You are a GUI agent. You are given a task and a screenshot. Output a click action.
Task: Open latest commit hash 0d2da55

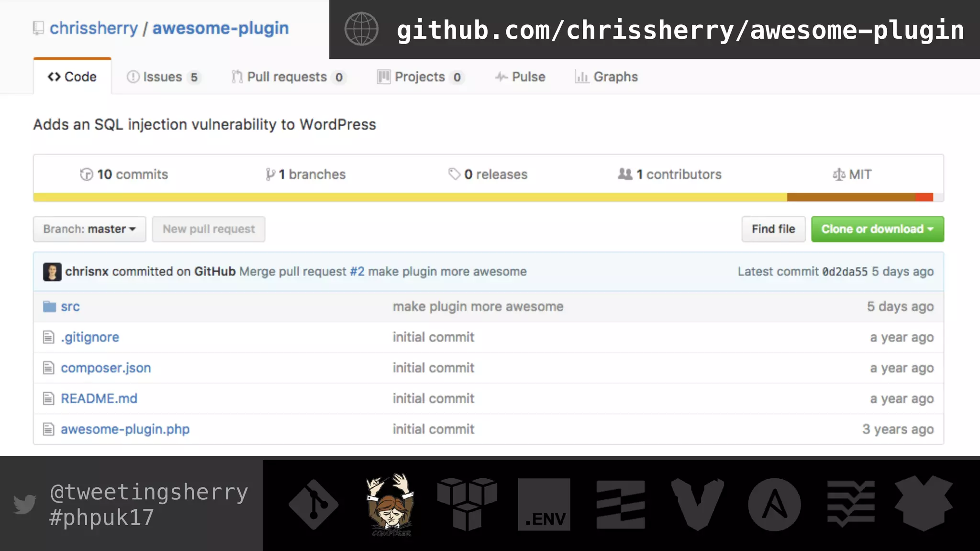pos(845,272)
